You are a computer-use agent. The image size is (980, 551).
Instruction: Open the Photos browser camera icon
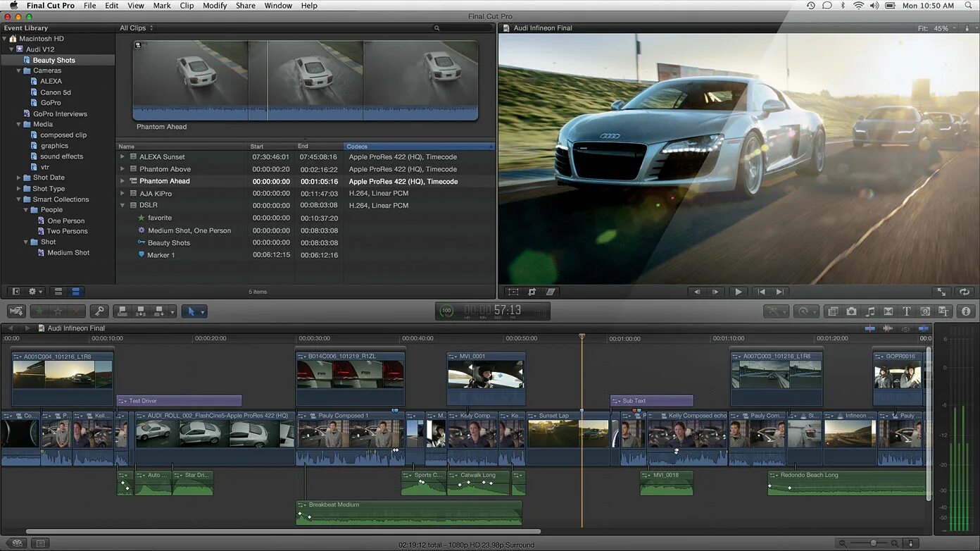click(852, 311)
